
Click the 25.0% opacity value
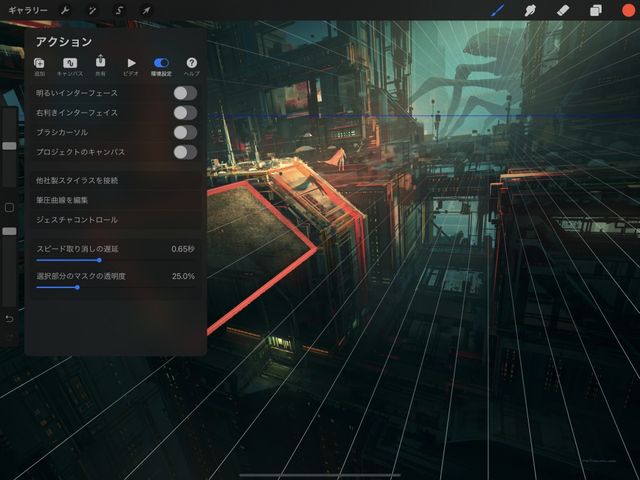pyautogui.click(x=183, y=276)
